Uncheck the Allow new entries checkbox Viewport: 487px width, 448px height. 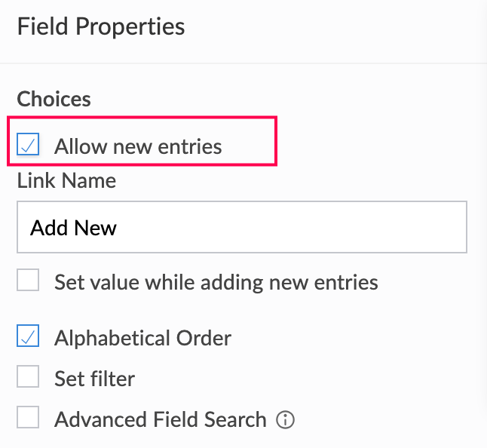click(28, 146)
